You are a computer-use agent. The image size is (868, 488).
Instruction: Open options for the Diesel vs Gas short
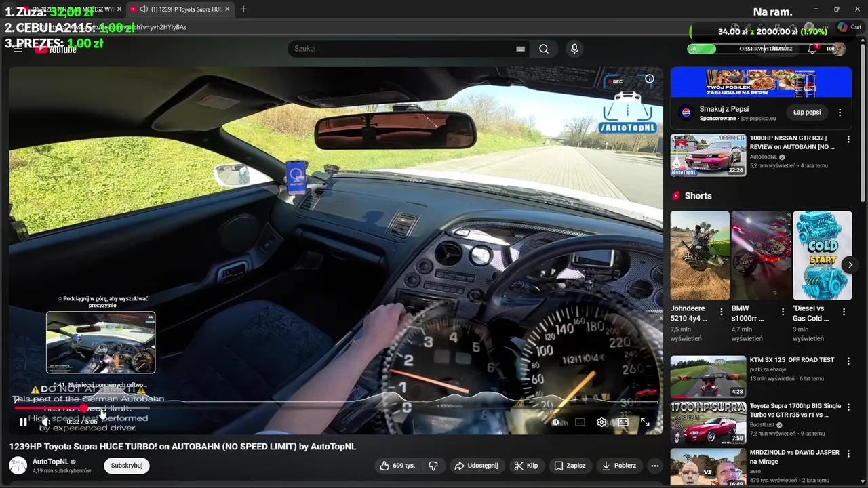click(x=844, y=312)
